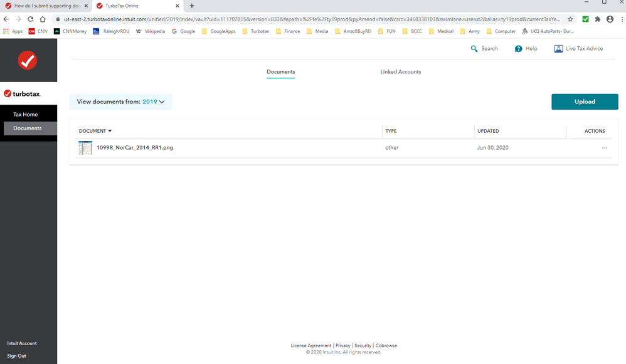Screen dimensions: 626x364
Task: Open the Turbotax bookmark folder
Action: 256,31
